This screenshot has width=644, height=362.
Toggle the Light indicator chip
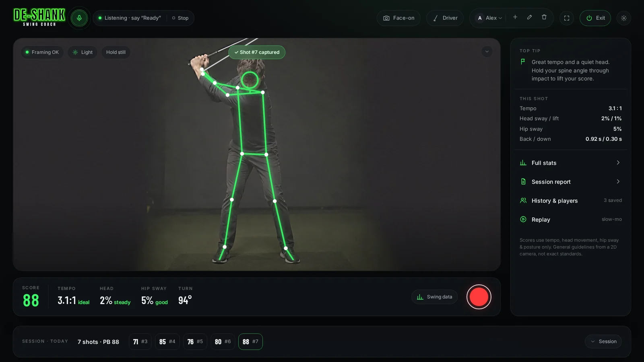click(83, 52)
